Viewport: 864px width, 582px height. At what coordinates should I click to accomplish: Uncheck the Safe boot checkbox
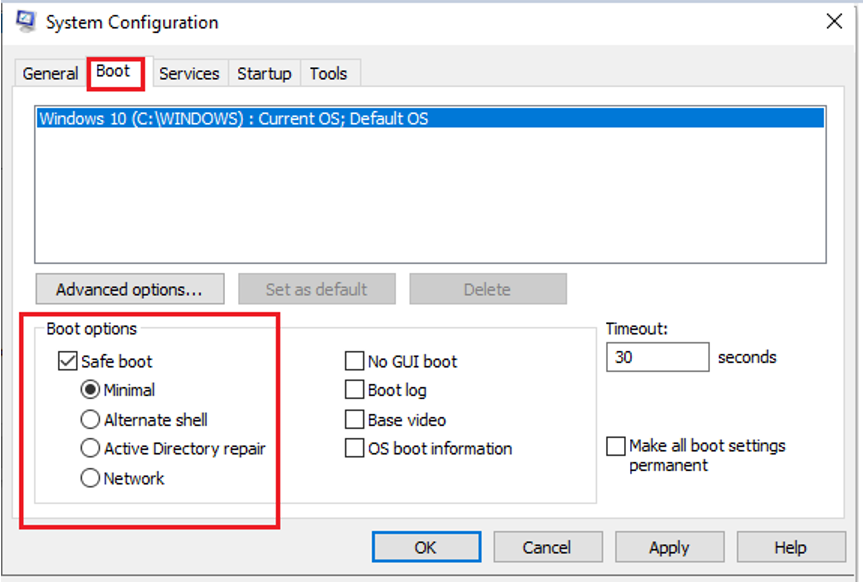67,362
